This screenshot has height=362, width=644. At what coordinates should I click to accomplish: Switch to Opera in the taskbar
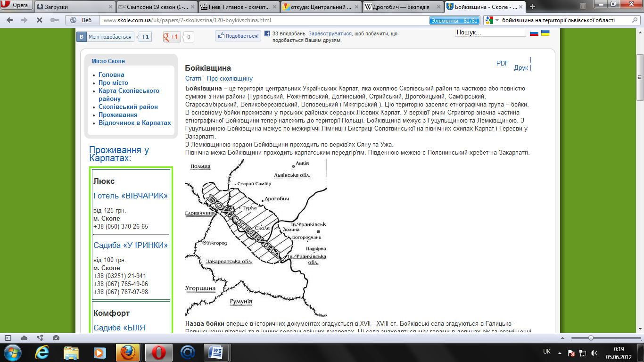(159, 352)
